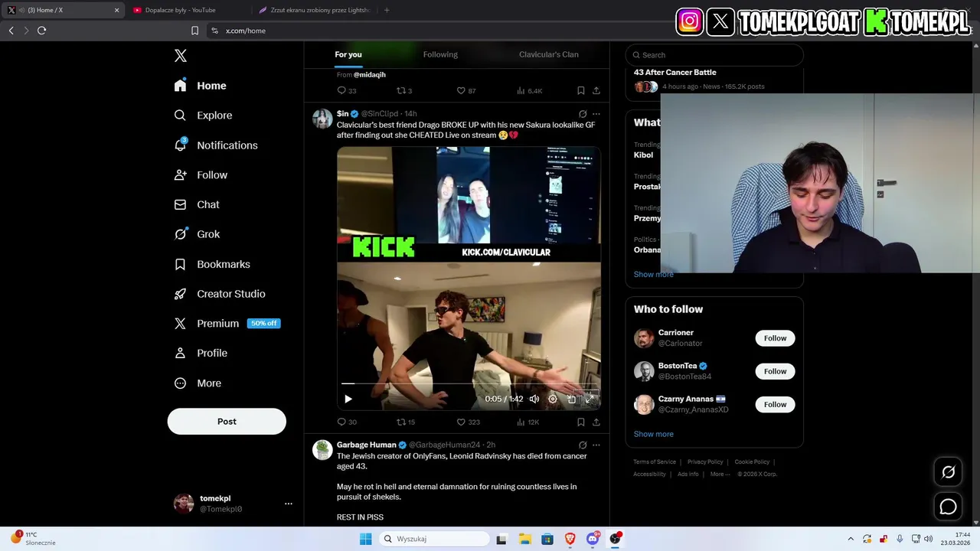Open Follow people icon in sidebar
This screenshot has height=551, width=980.
point(180,174)
